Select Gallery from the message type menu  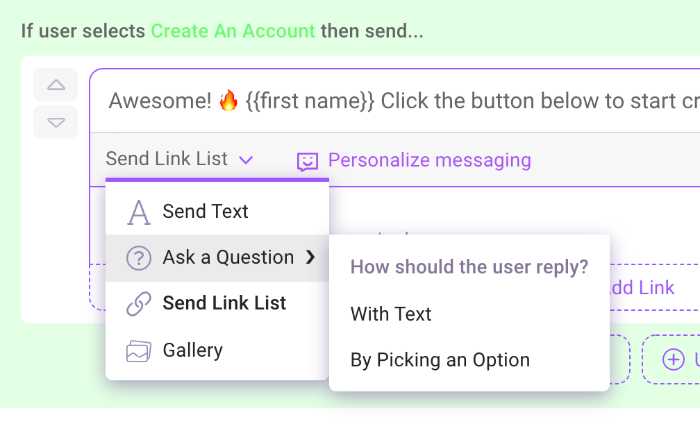point(192,351)
